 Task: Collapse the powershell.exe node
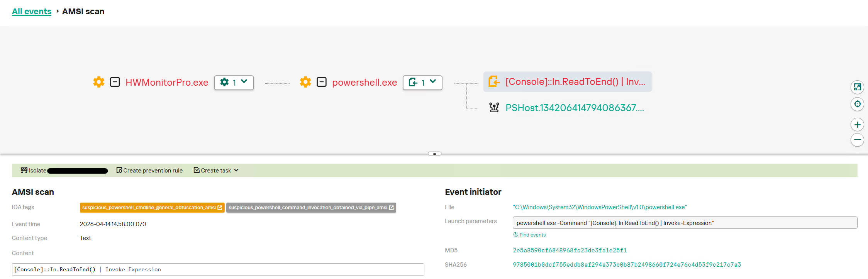pos(322,82)
